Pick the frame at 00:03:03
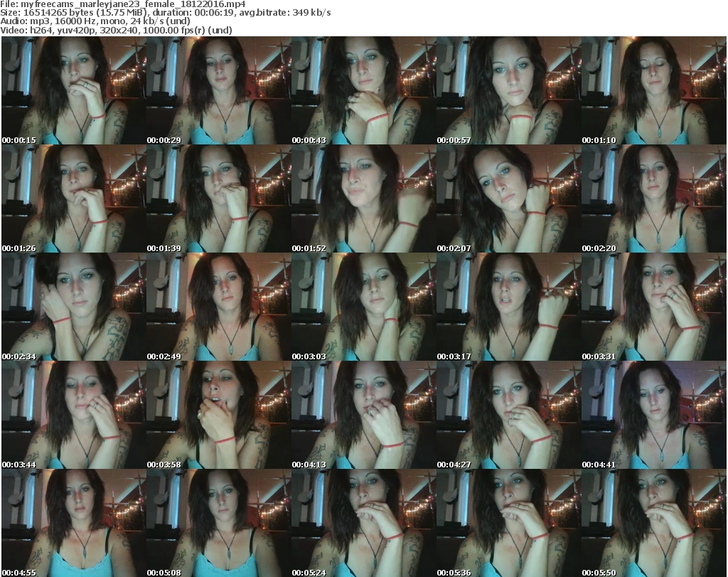This screenshot has width=728, height=577. coord(364,307)
